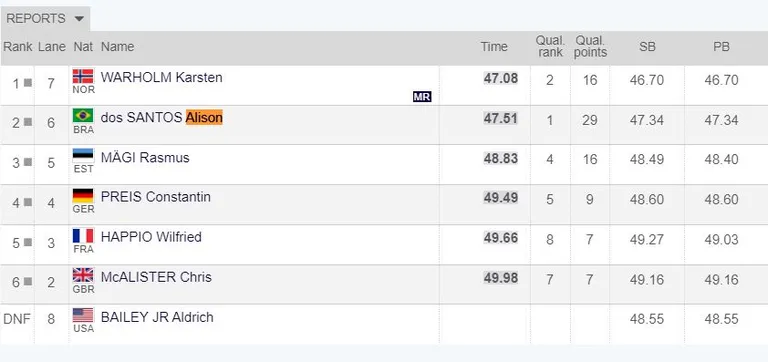Click the Great Britain flag icon
Screen dimensions: 768x362
click(x=83, y=276)
